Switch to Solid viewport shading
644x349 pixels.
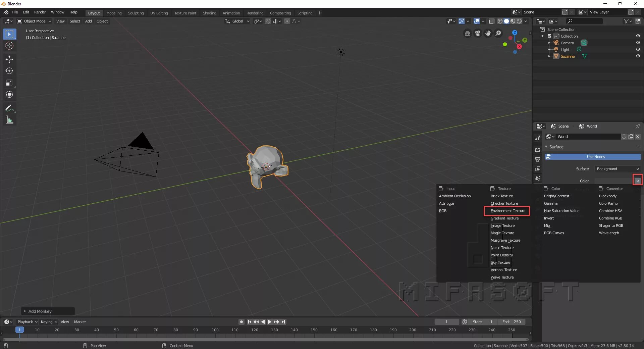[506, 21]
